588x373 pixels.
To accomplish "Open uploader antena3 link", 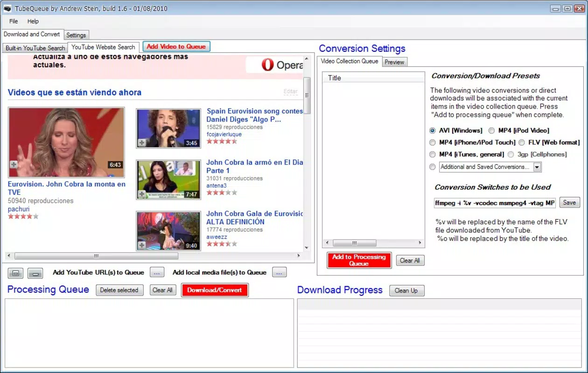I will click(217, 186).
